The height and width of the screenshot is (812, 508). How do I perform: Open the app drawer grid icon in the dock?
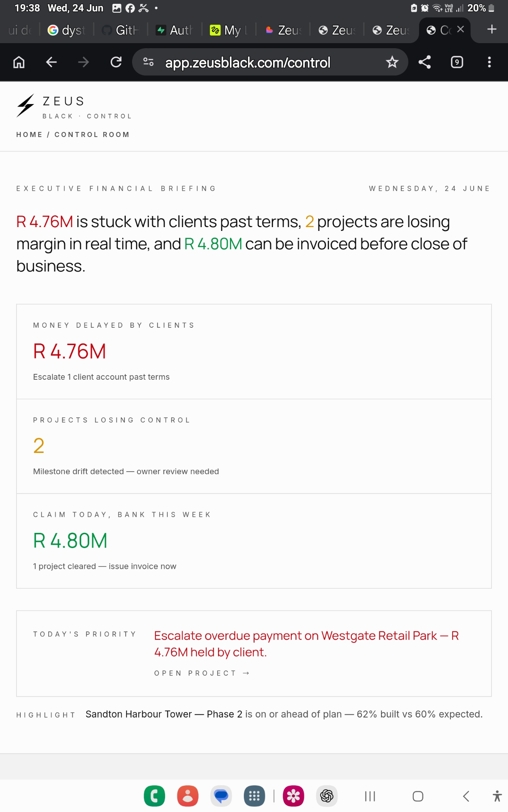point(254,796)
